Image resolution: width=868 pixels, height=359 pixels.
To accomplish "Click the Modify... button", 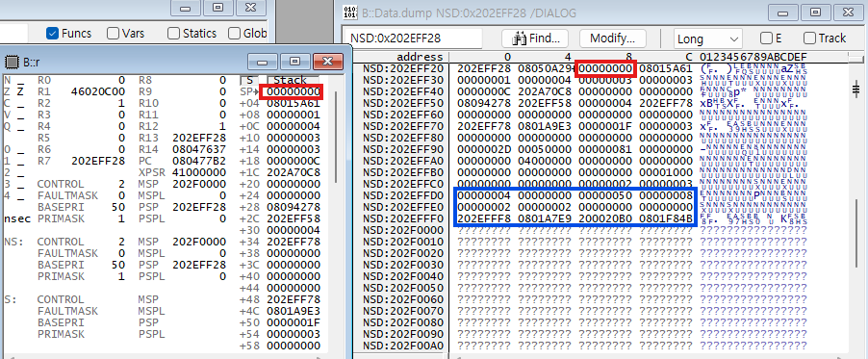I will 612,38.
